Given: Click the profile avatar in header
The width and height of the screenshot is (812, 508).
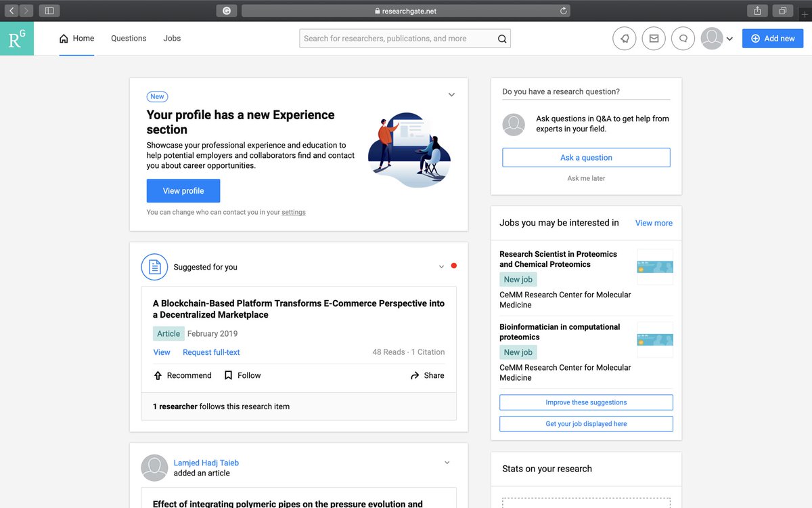Looking at the screenshot, I should pyautogui.click(x=712, y=39).
